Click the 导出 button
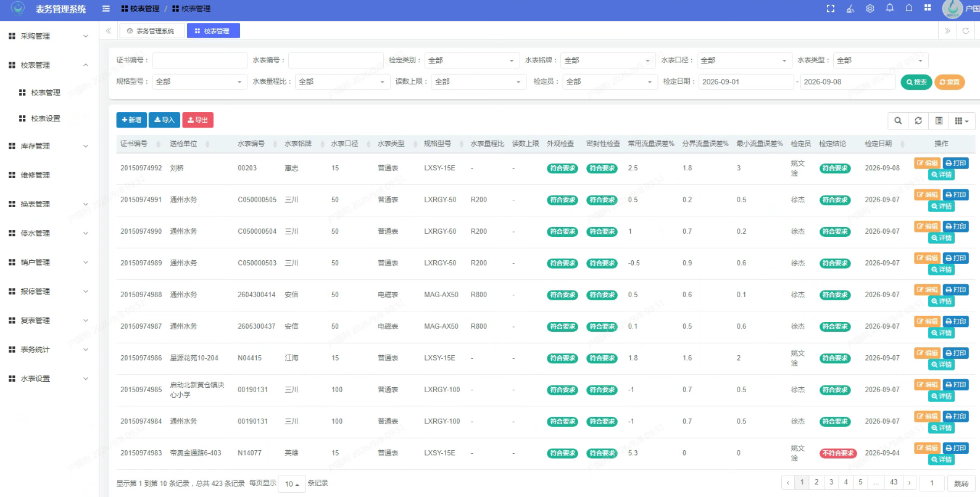 197,120
